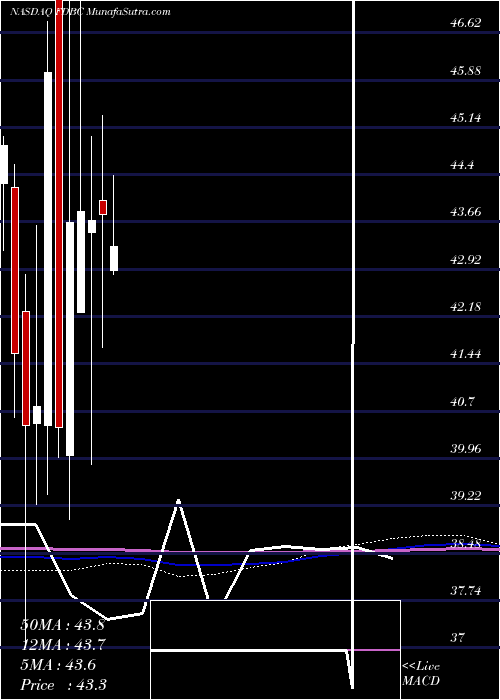Click the <<Live MACD label
500x700 pixels.
(421, 674)
